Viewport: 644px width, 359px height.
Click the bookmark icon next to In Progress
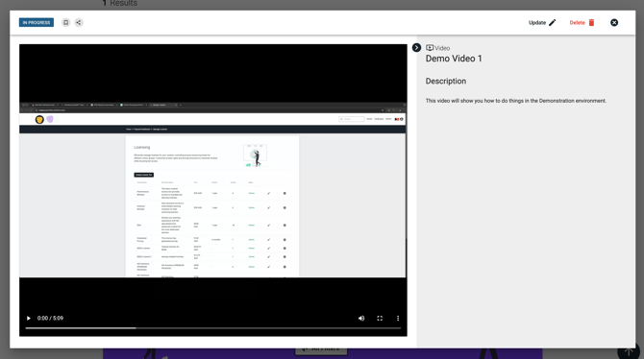coord(65,23)
